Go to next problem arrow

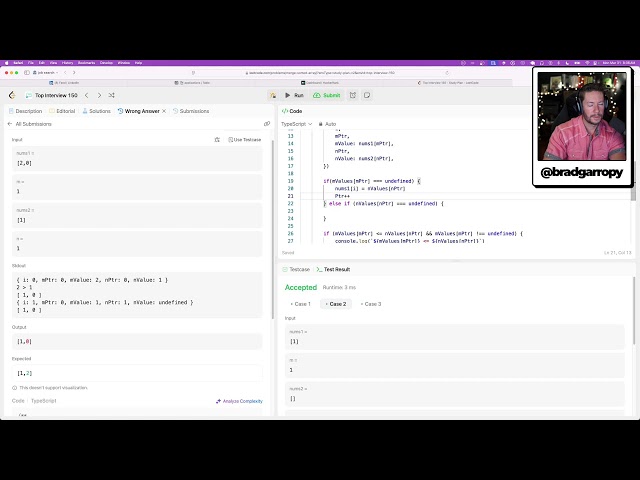pos(99,95)
